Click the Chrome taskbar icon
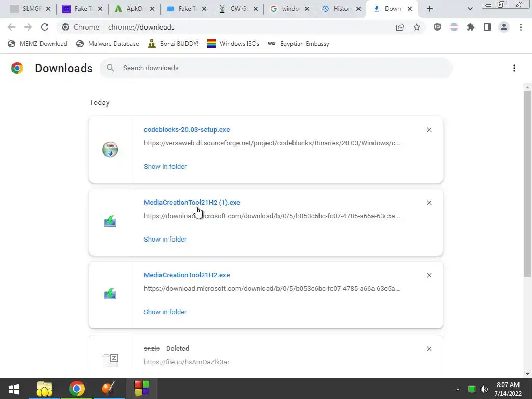This screenshot has width=532, height=399. pos(77,389)
